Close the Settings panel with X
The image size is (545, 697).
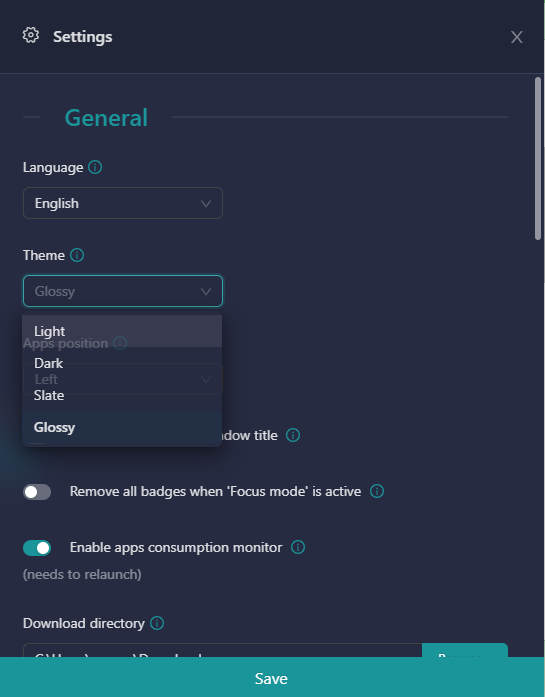coord(517,37)
